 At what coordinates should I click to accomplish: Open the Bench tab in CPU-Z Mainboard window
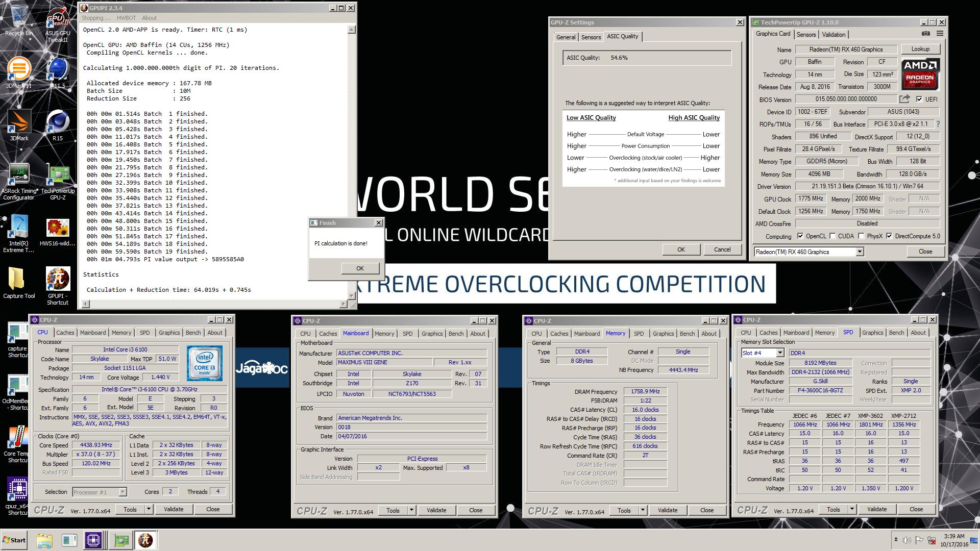[456, 334]
